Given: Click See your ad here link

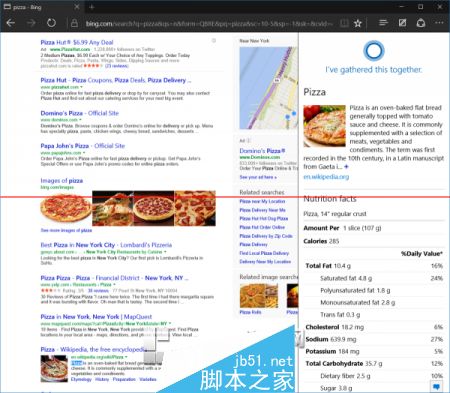Looking at the screenshot, I should [258, 177].
